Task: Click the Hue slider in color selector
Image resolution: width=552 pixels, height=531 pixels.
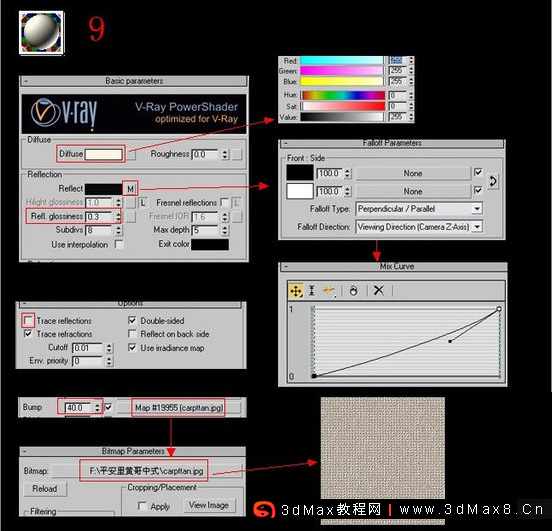Action: [342, 95]
